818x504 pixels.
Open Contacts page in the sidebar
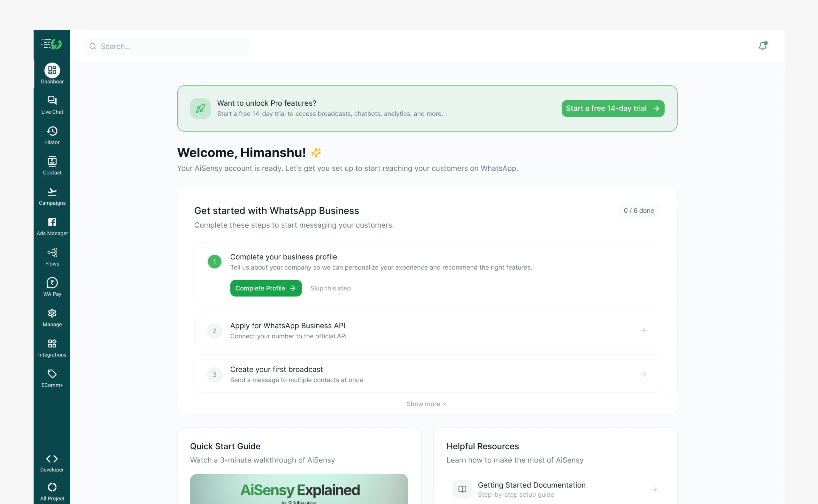tap(52, 166)
